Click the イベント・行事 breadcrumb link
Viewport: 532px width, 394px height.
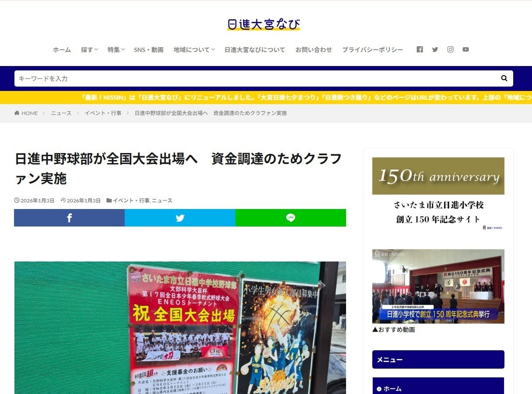tap(103, 113)
